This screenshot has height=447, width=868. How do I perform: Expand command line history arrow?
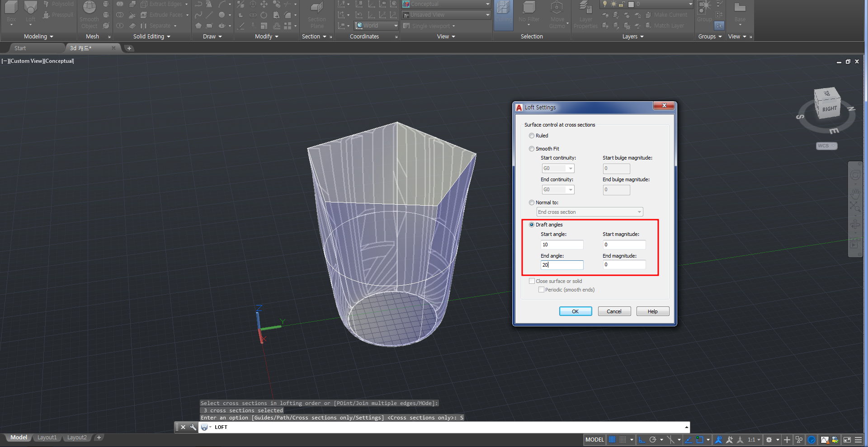pyautogui.click(x=686, y=427)
